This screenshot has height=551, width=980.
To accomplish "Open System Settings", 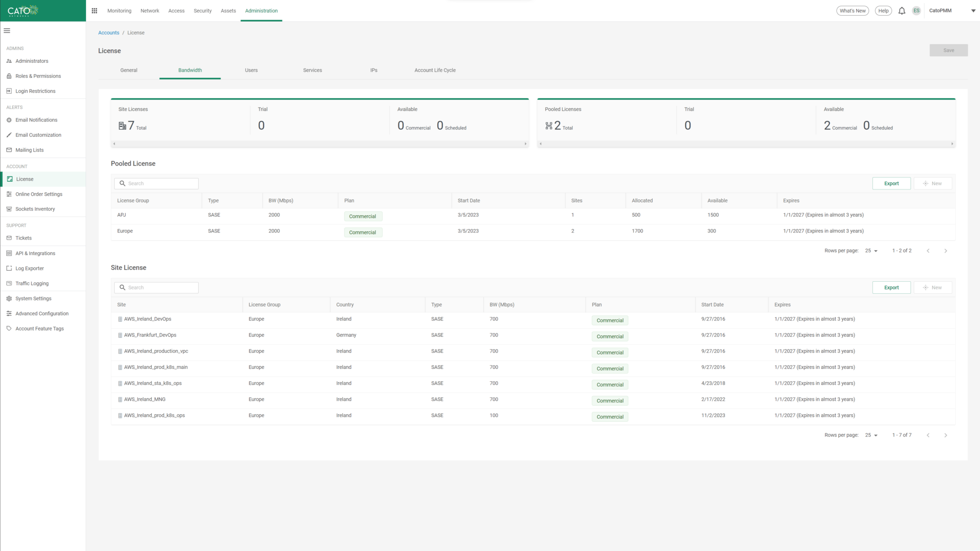I will tap(33, 298).
